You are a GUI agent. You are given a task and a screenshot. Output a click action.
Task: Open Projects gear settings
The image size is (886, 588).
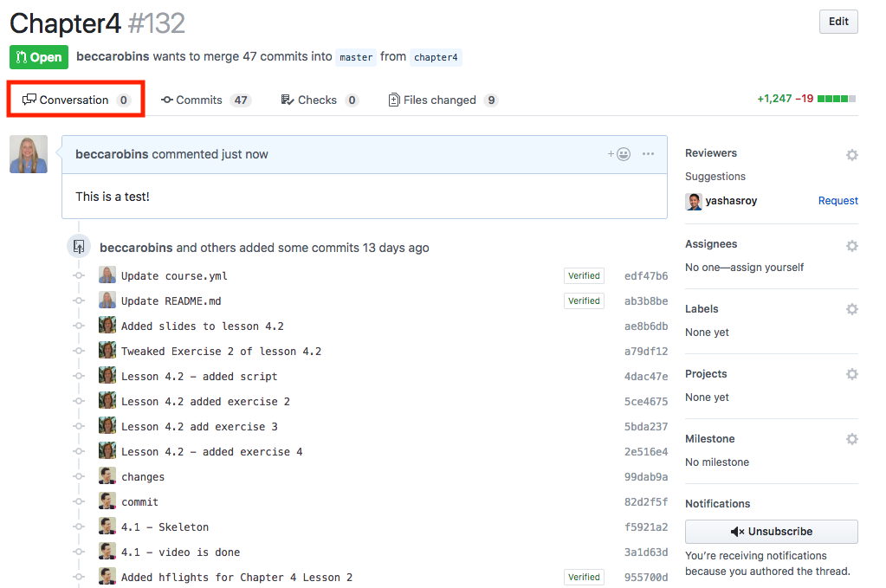[x=852, y=374]
